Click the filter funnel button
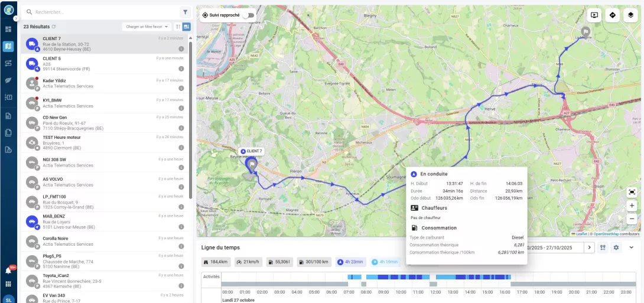 coord(186,12)
